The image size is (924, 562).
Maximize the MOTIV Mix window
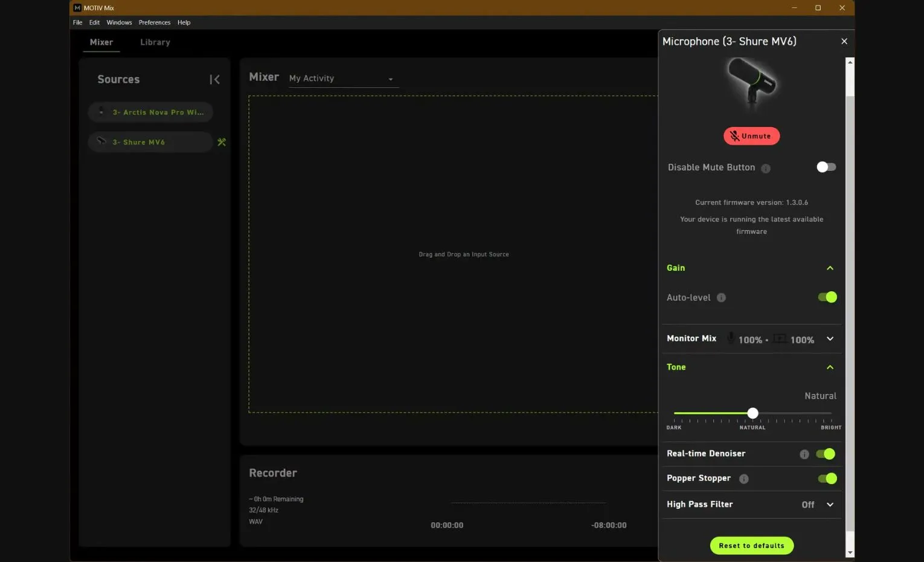(x=818, y=8)
